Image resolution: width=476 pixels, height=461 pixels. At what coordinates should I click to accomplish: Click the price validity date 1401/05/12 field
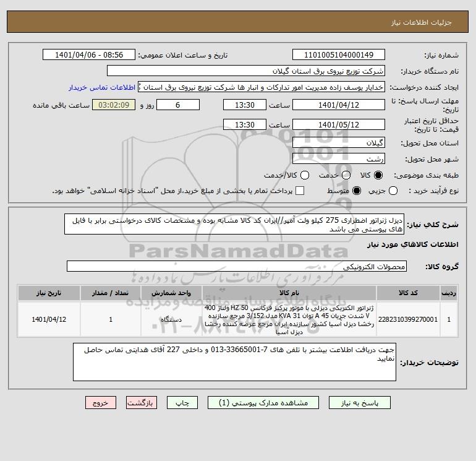tap(339, 125)
